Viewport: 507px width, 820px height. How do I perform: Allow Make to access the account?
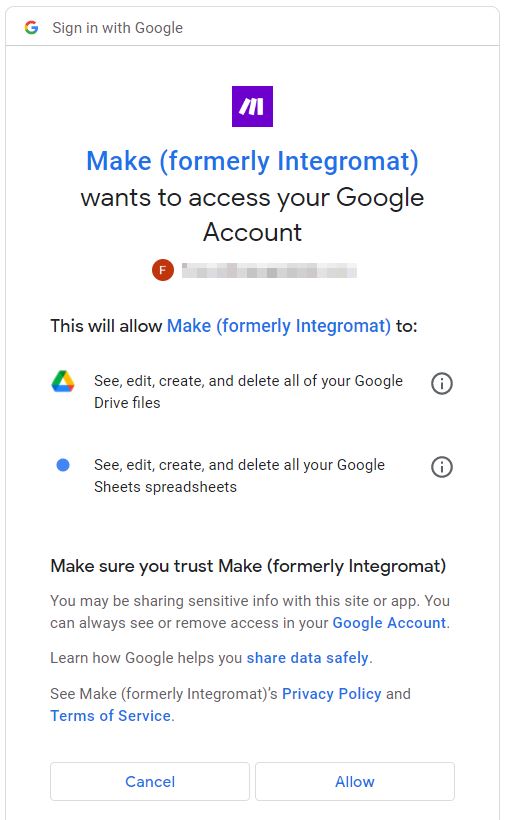[355, 781]
